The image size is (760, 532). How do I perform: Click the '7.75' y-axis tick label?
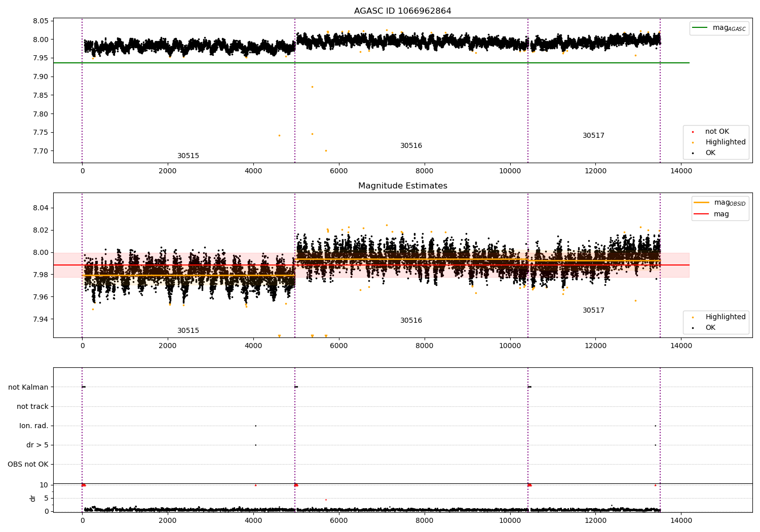[41, 133]
